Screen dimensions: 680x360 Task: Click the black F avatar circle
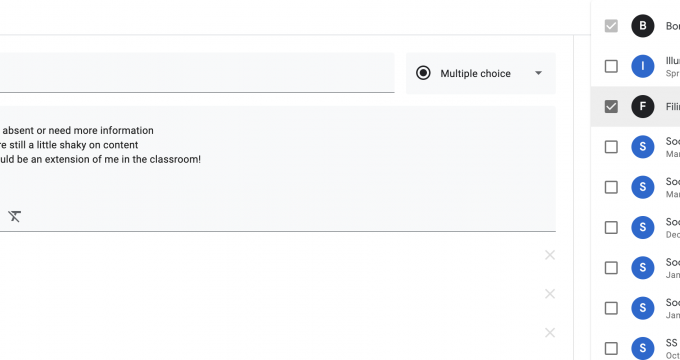pyautogui.click(x=643, y=106)
